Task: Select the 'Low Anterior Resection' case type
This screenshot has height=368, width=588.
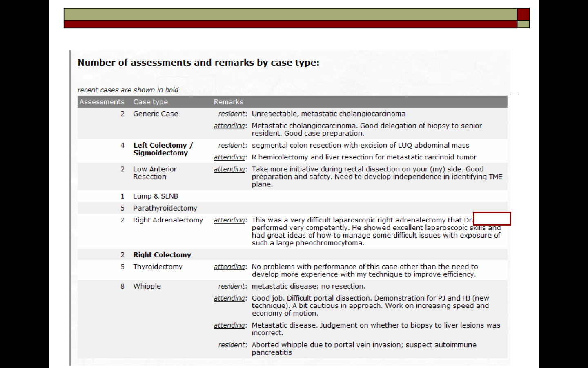Action: coord(155,173)
